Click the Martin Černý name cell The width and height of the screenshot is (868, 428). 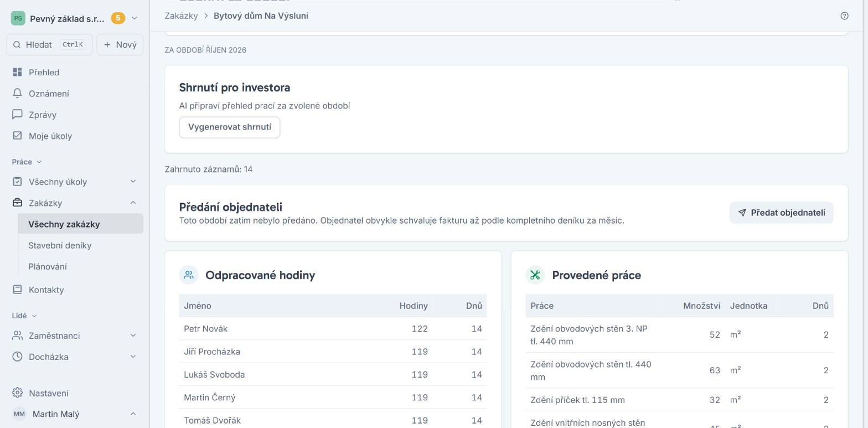click(210, 398)
